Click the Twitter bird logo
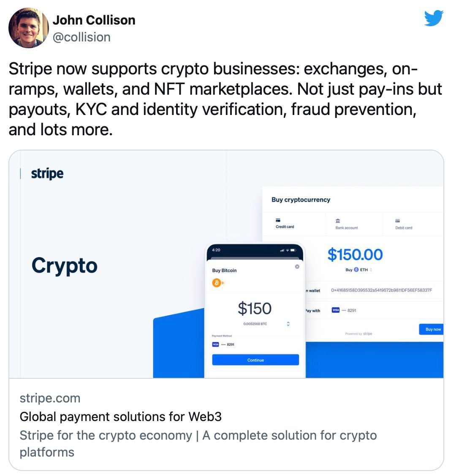The width and height of the screenshot is (451, 476). point(434,18)
